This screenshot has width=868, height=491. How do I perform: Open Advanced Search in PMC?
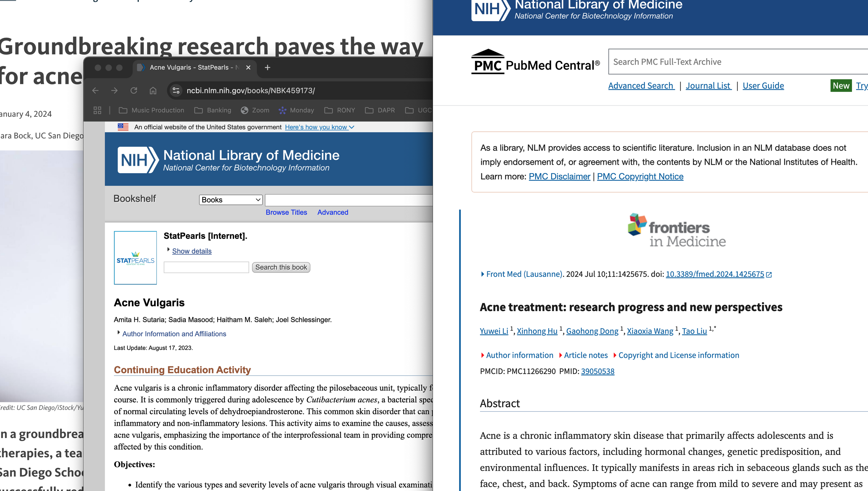(641, 86)
